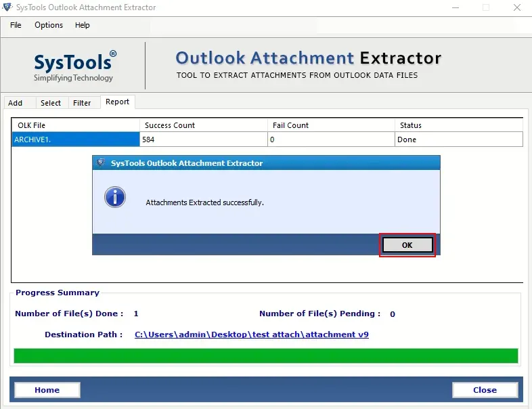The height and width of the screenshot is (409, 532).
Task: Click the Home button
Action: 47,390
